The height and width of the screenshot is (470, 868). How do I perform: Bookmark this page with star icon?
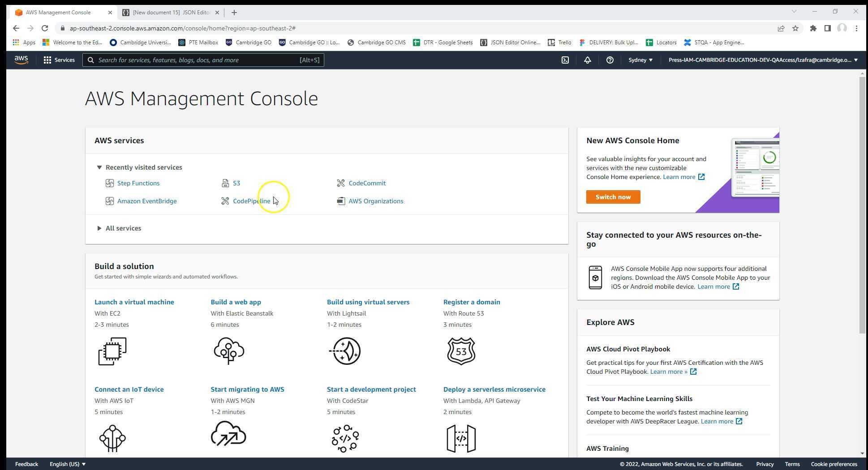[x=795, y=28]
